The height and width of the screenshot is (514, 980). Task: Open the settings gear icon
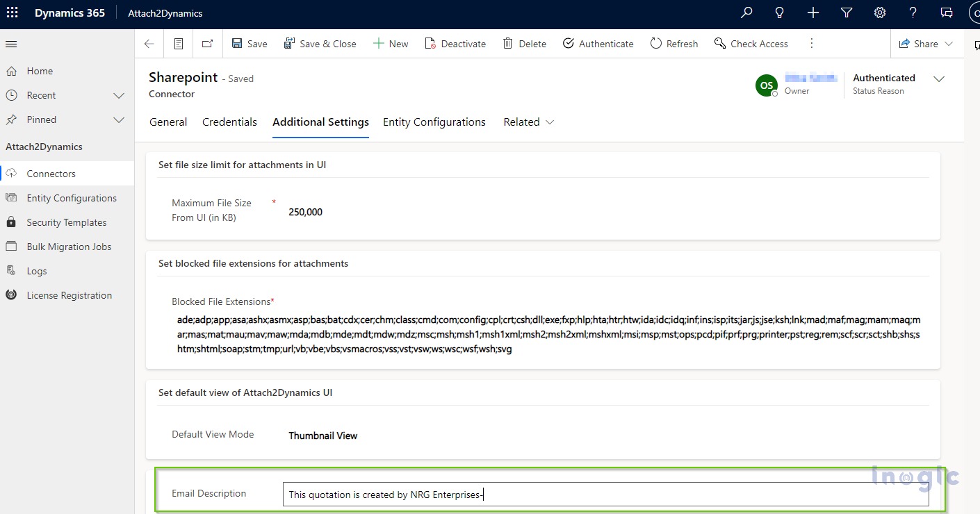click(x=880, y=13)
